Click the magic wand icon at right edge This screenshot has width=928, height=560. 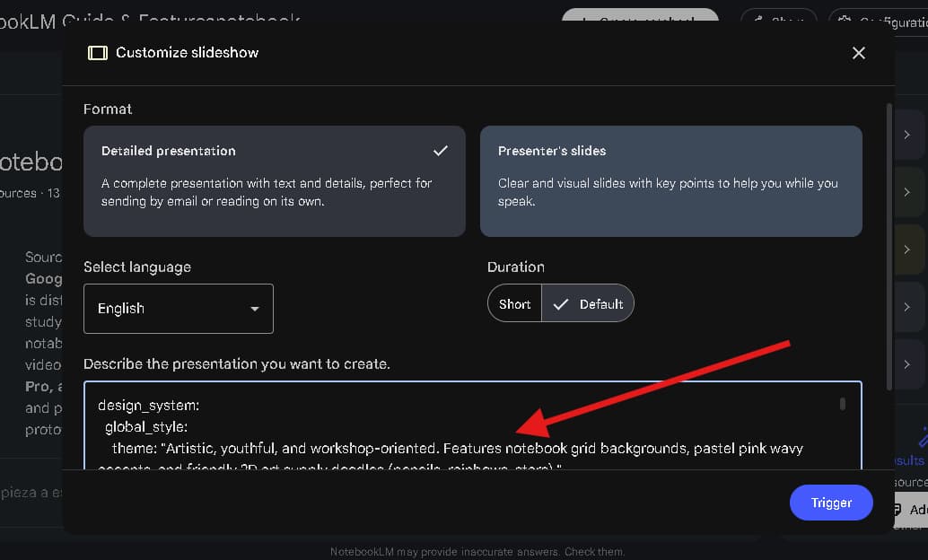tap(922, 437)
